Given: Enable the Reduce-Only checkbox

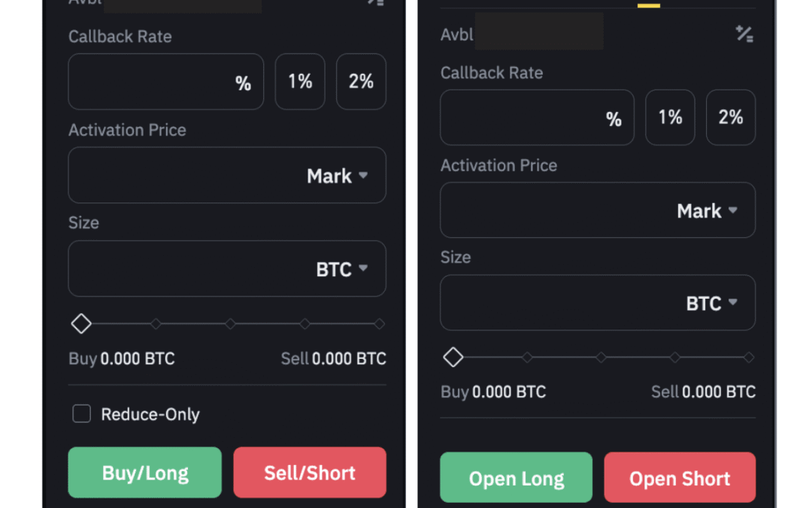Looking at the screenshot, I should point(81,414).
